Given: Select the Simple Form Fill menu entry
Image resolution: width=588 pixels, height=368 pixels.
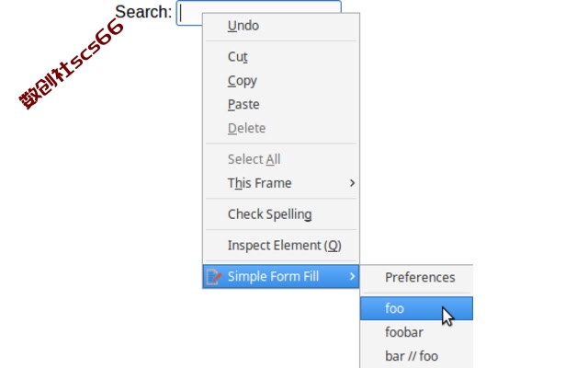Looking at the screenshot, I should [x=281, y=276].
